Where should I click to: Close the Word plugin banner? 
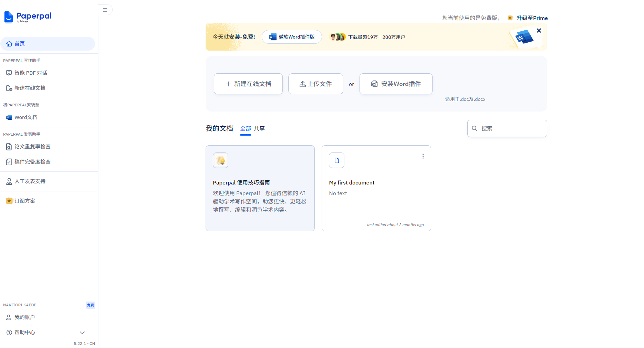(539, 31)
